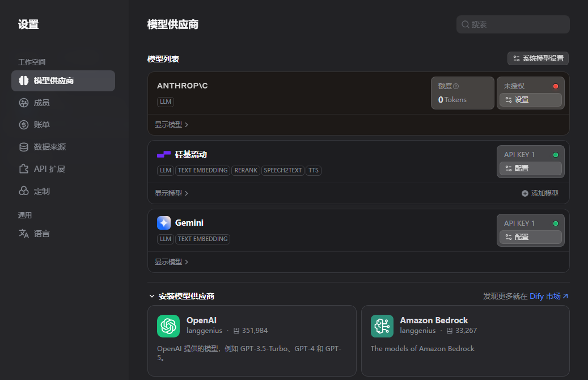The width and height of the screenshot is (588, 380).
Task: Expand 显示模型 under 硅基流动
Action: click(171, 193)
